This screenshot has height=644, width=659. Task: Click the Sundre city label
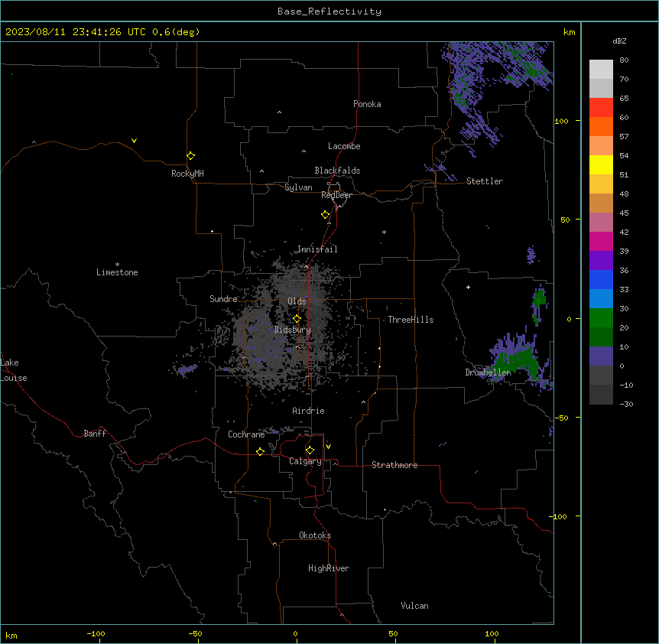[223, 299]
